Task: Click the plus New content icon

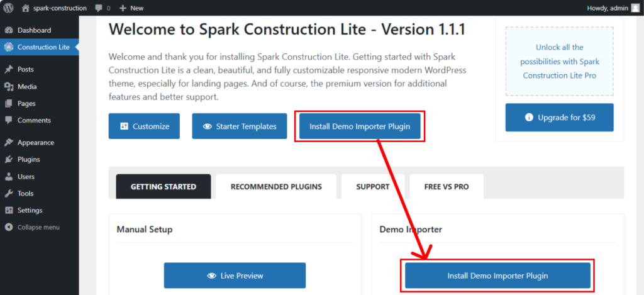Action: point(123,8)
